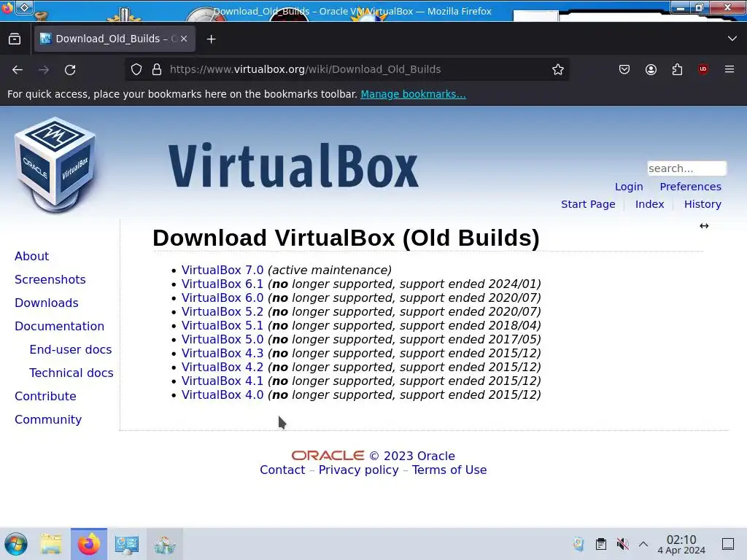Open the Save to Pocket icon
747x560 pixels.
point(624,69)
